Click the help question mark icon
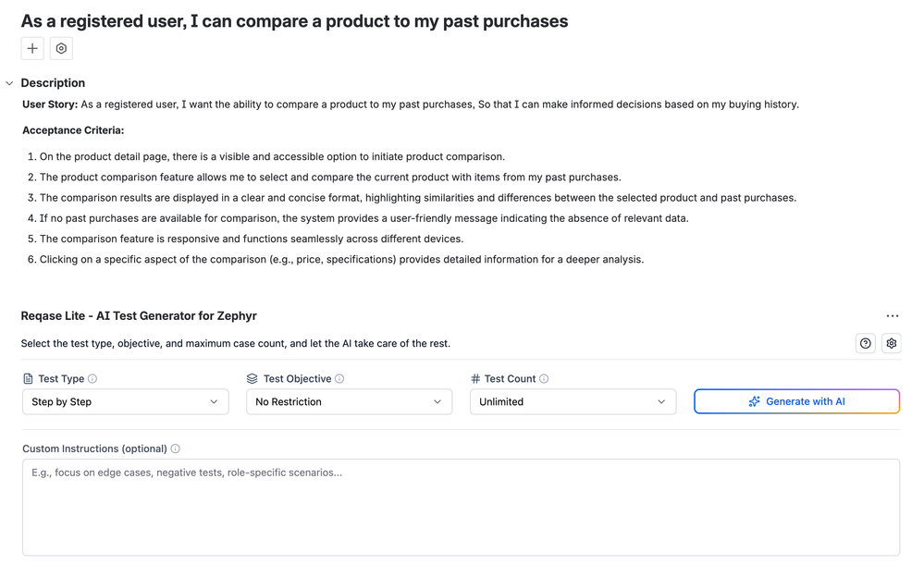Screen dimensions: 924x577 [866, 344]
